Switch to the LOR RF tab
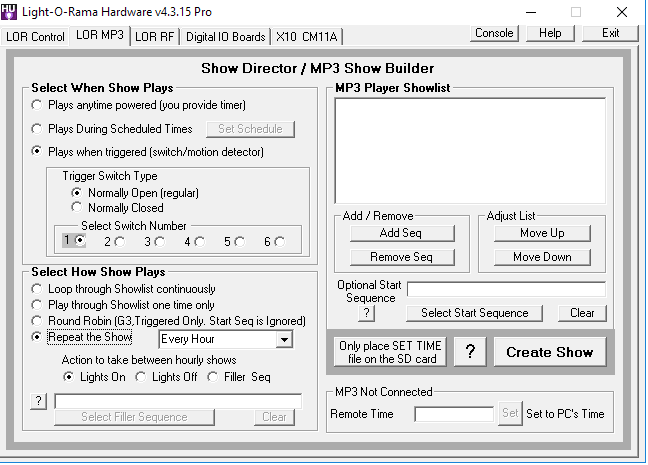 click(155, 37)
